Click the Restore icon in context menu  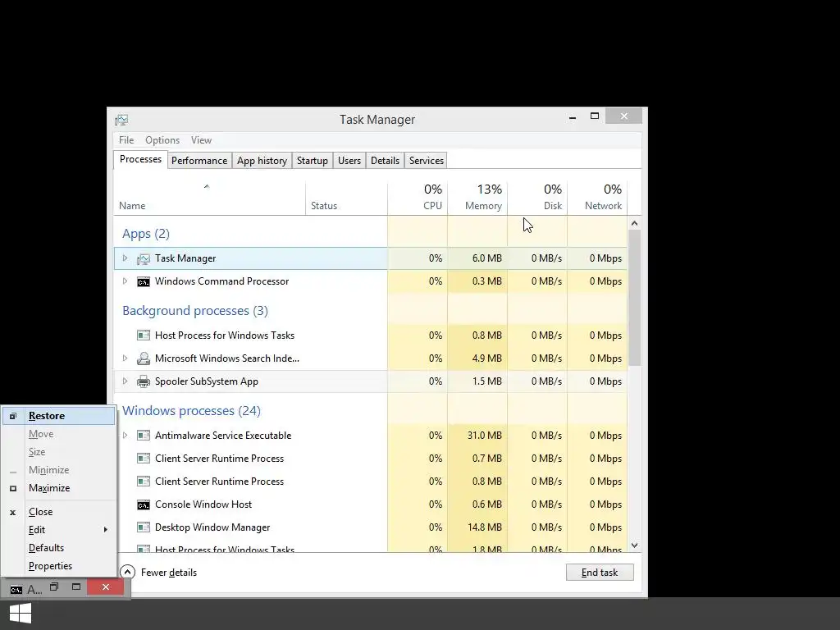click(x=13, y=416)
